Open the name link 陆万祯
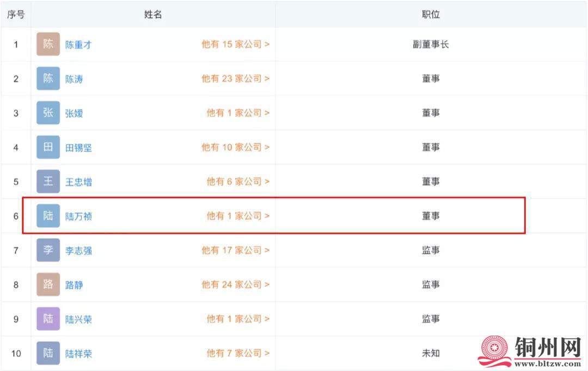588x371 pixels. 78,216
